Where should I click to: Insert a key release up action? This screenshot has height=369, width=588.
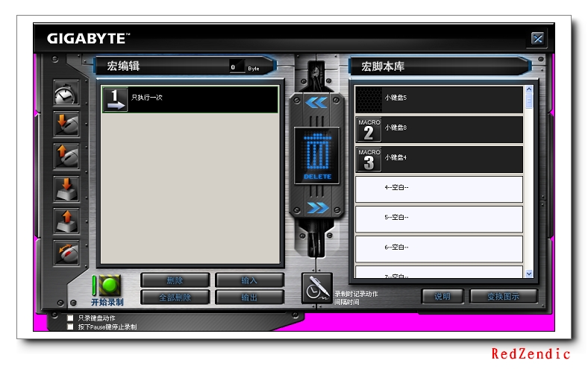[x=66, y=221]
